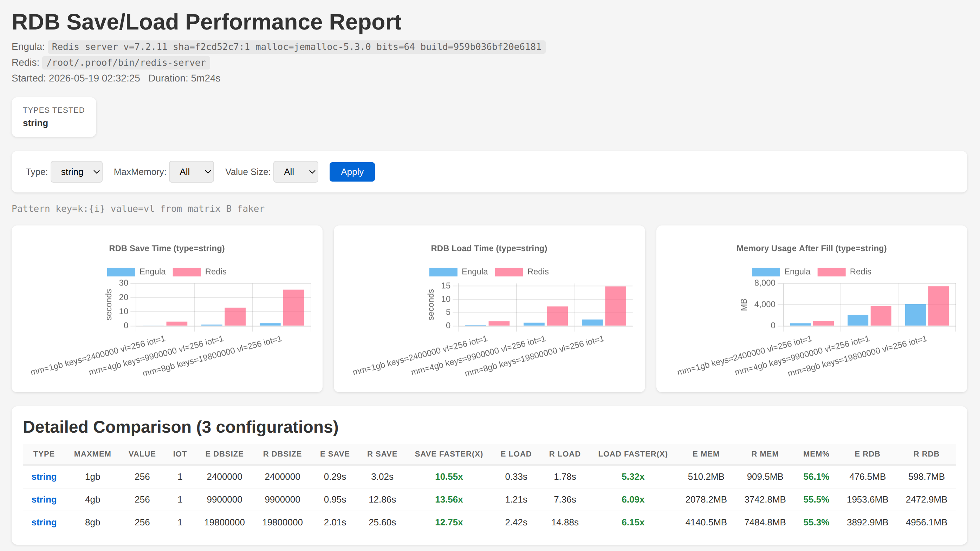Click the Engula 8gb bar in Memory Usage chart

[x=915, y=315]
